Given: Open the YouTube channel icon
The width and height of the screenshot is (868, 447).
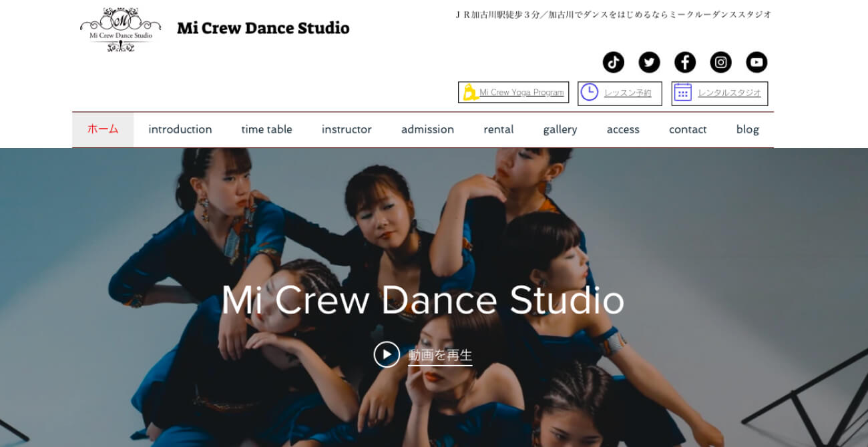Looking at the screenshot, I should [x=756, y=62].
